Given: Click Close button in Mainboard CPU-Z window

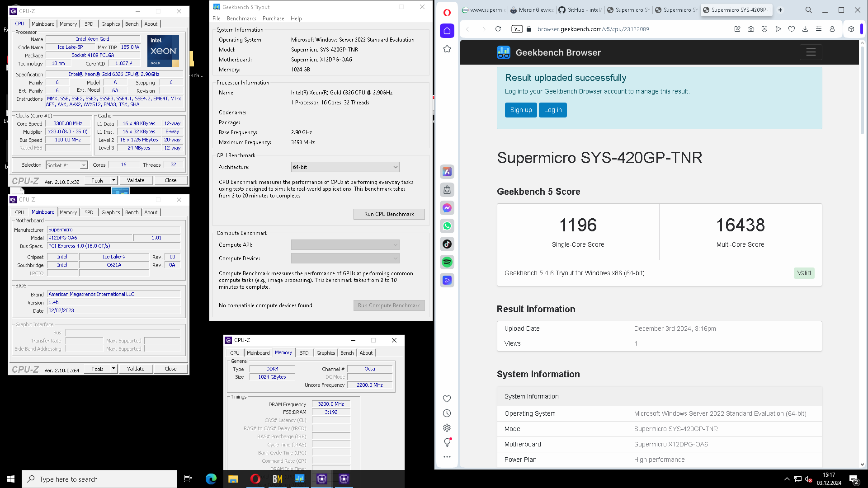Looking at the screenshot, I should 170,369.
